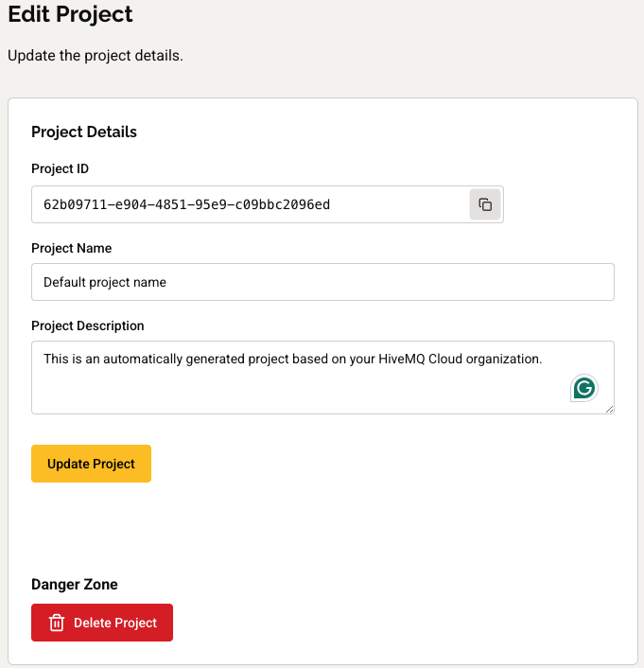Click the Project Details section heading

click(84, 132)
